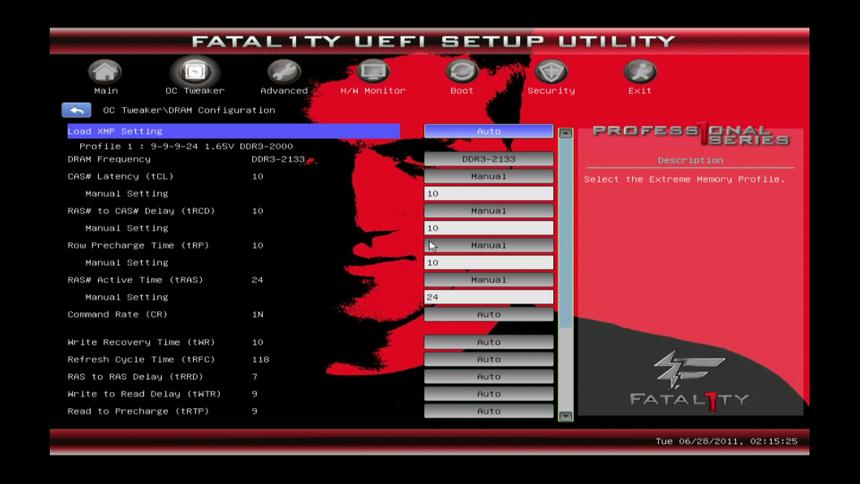Click the H/W Monitor tab label
Viewport: 860px width, 484px height.
pos(373,91)
